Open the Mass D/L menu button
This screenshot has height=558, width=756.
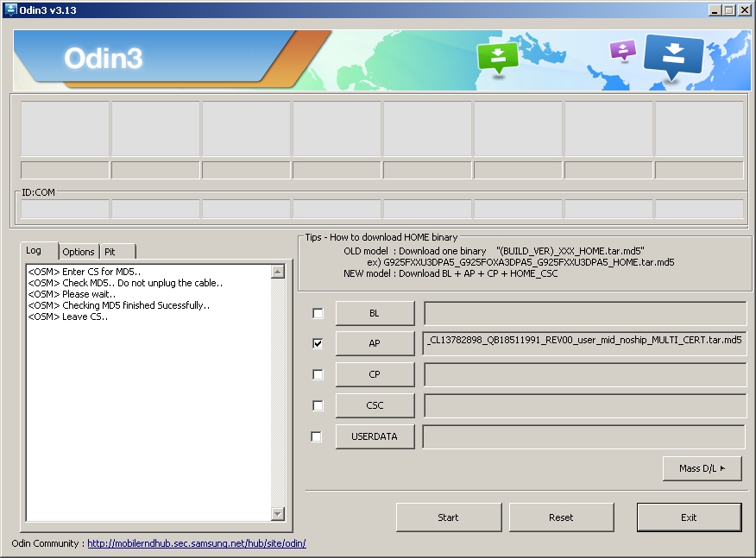702,468
